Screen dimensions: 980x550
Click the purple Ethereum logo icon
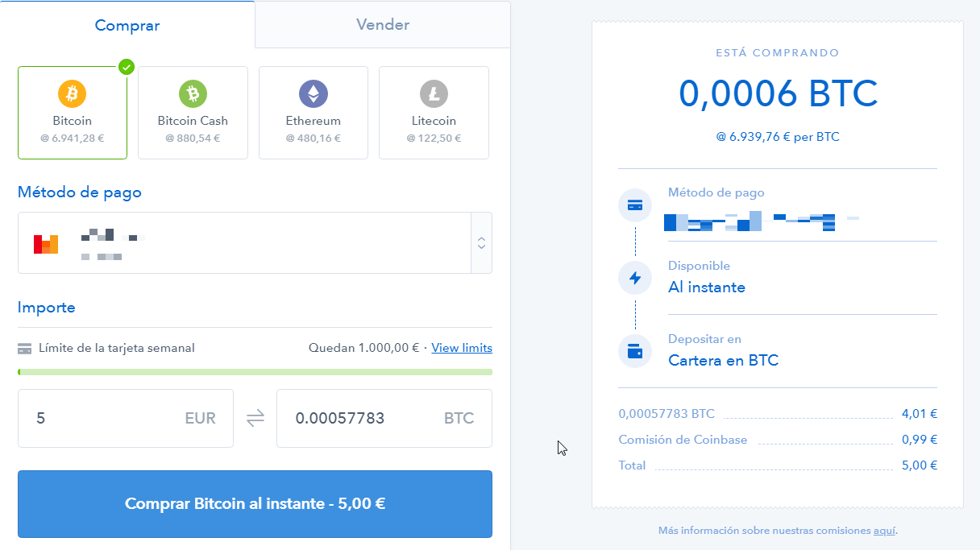click(313, 94)
